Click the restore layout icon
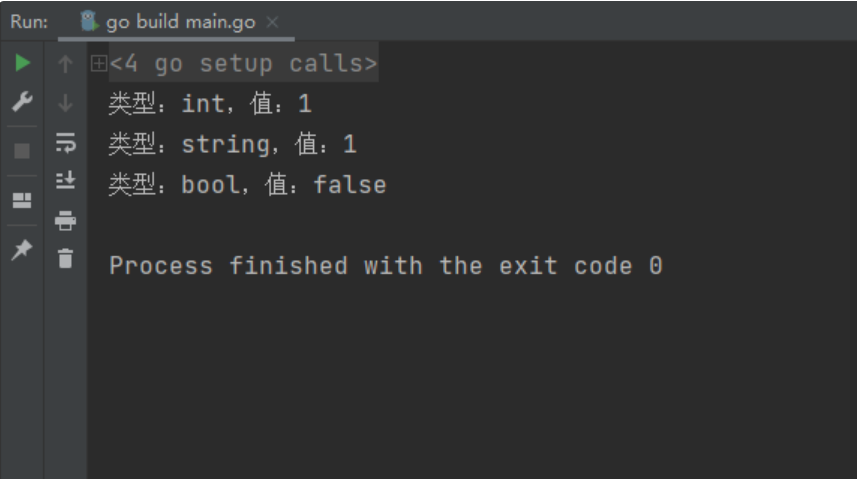The image size is (857, 479). coord(22,201)
